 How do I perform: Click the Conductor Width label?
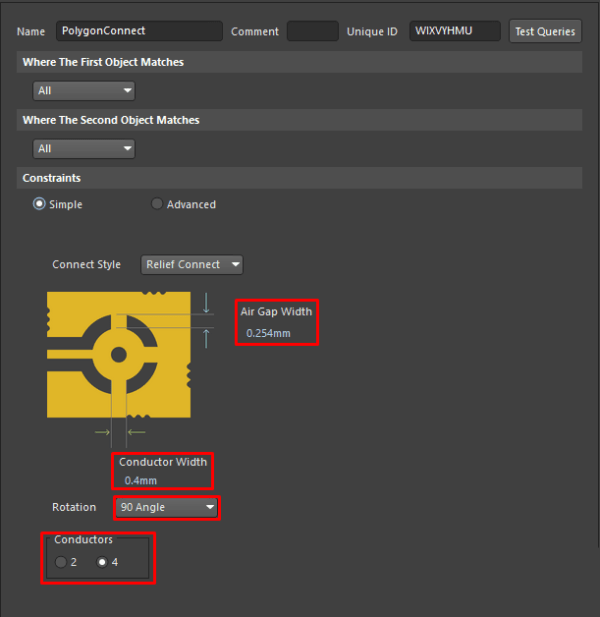(x=163, y=462)
